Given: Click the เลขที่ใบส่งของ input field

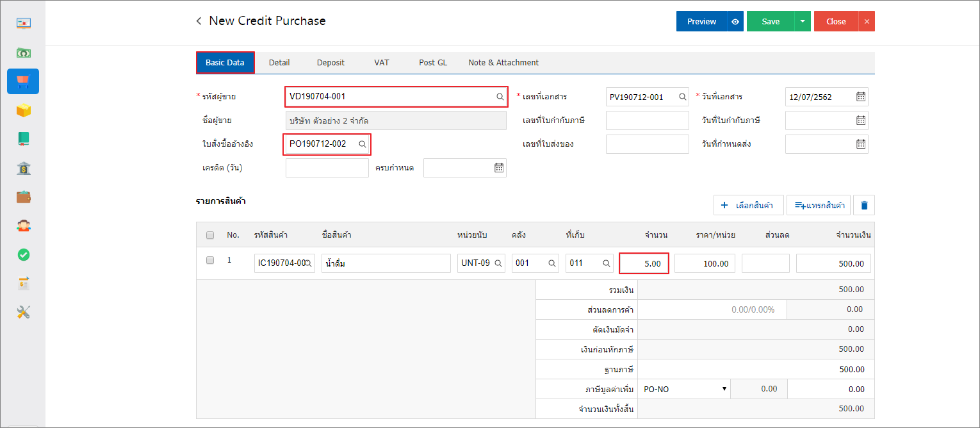Looking at the screenshot, I should click(x=648, y=144).
